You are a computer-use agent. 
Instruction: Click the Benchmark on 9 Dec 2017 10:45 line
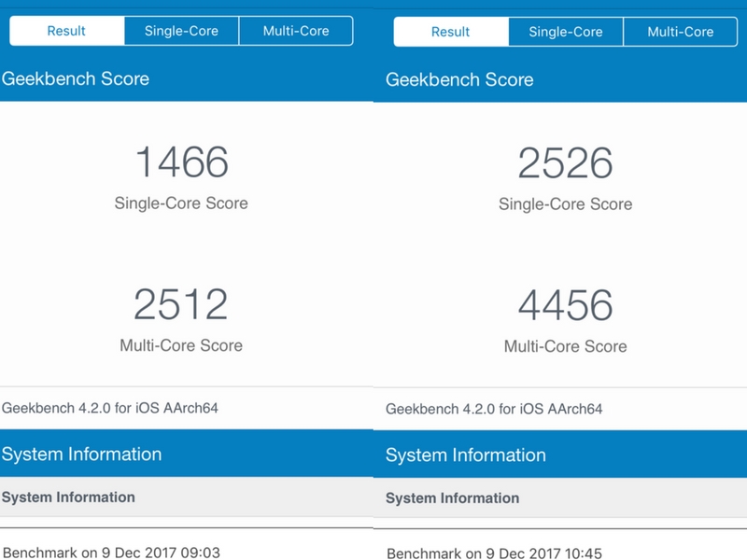495,553
